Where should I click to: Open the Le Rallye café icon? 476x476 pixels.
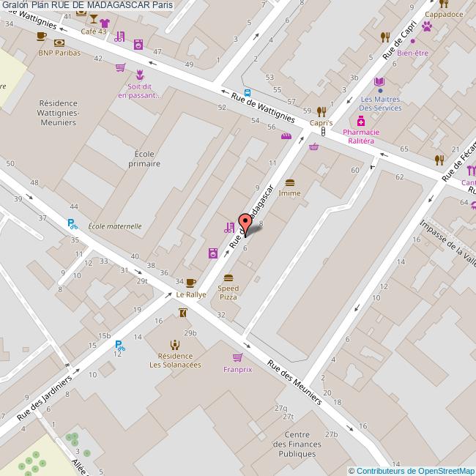(x=190, y=283)
